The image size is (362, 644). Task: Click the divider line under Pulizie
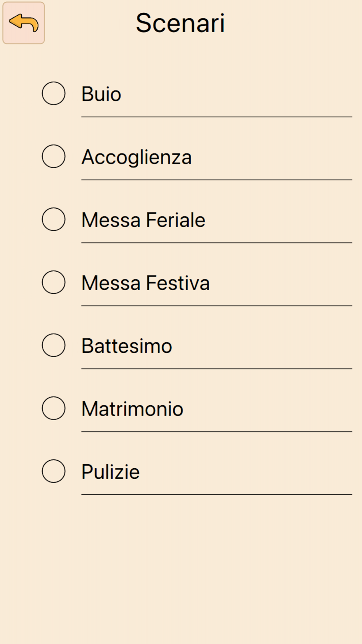point(216,495)
